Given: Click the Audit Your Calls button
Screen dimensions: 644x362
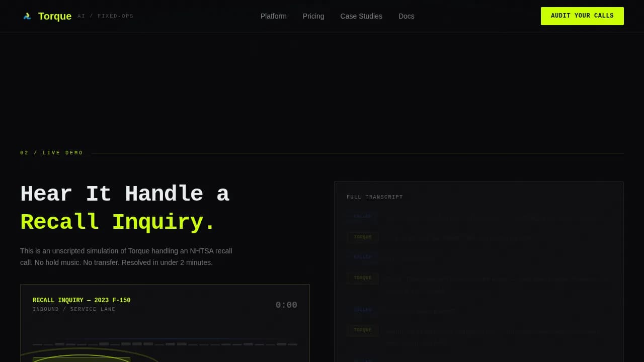Looking at the screenshot, I should (x=582, y=16).
